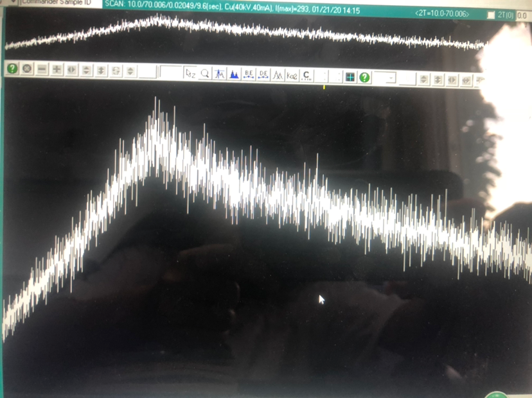Click the Kα2 stripping button
This screenshot has height=398, width=532.
tap(292, 75)
